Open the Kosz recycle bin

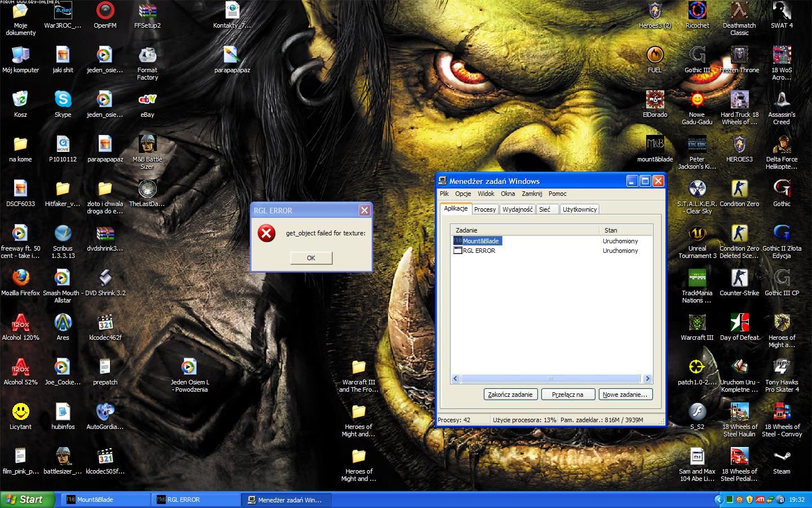(20, 104)
